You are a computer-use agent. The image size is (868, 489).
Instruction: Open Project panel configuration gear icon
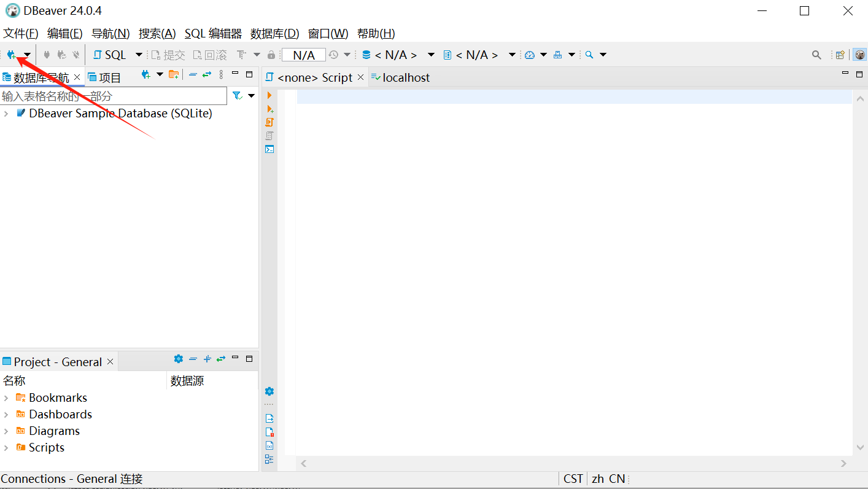(179, 359)
